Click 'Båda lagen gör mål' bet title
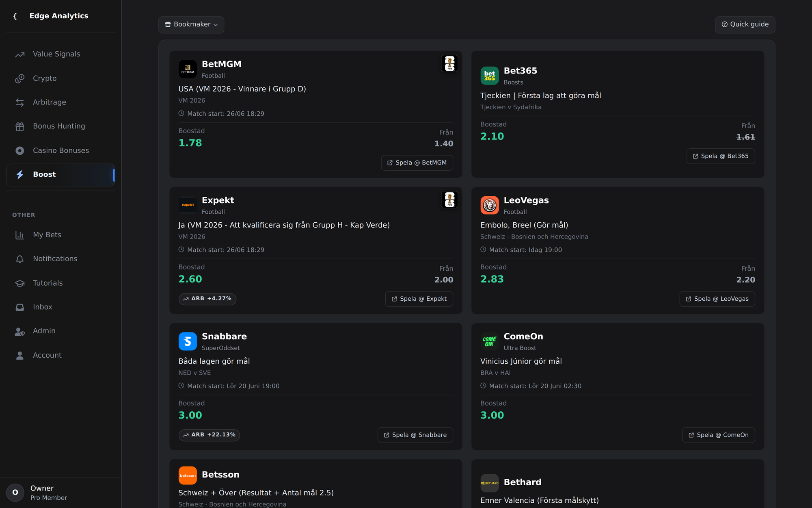The height and width of the screenshot is (508, 812). point(214,362)
